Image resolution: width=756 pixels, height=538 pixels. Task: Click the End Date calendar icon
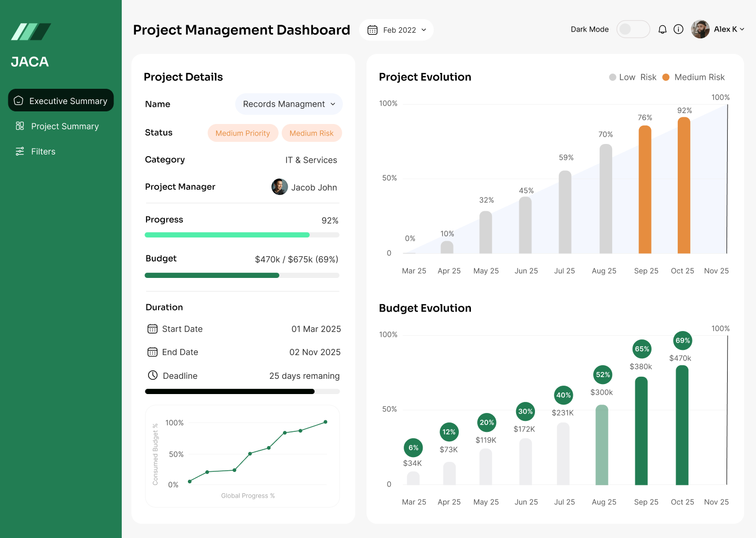pyautogui.click(x=152, y=352)
